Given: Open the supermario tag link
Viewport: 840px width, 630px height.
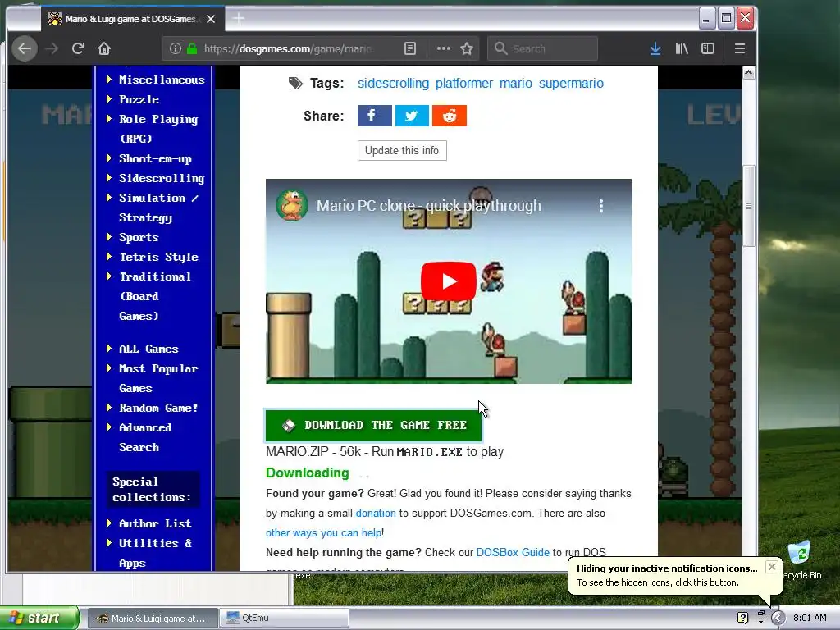Looking at the screenshot, I should (x=571, y=84).
